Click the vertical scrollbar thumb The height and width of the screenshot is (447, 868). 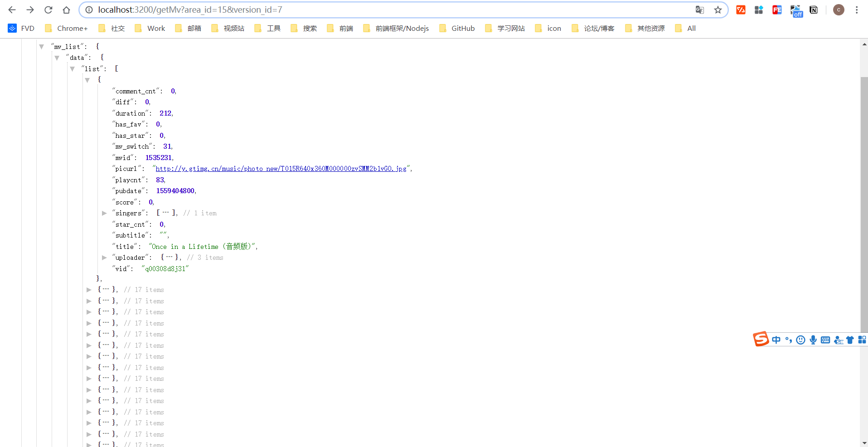864,204
